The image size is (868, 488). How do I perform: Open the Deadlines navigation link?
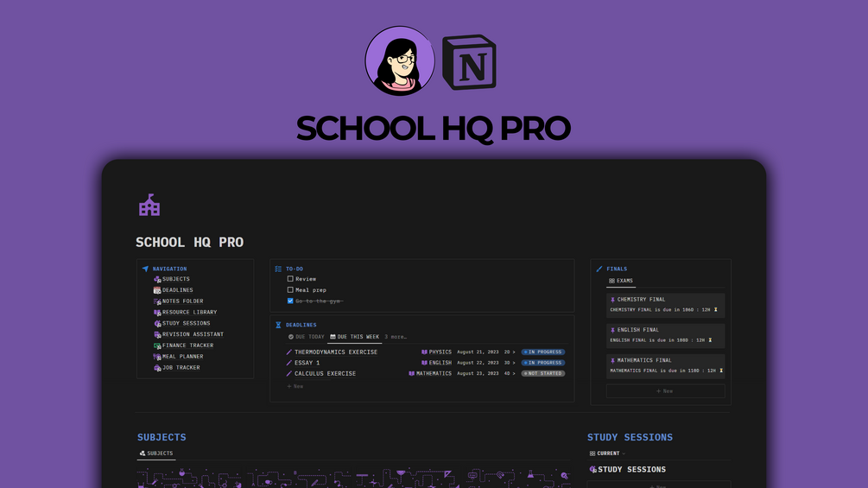coord(178,290)
